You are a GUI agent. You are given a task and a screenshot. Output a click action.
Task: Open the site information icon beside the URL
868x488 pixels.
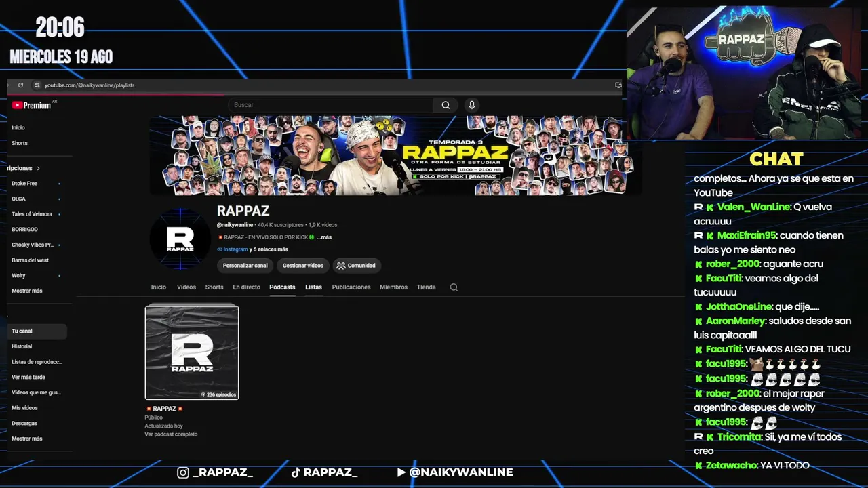(x=37, y=85)
